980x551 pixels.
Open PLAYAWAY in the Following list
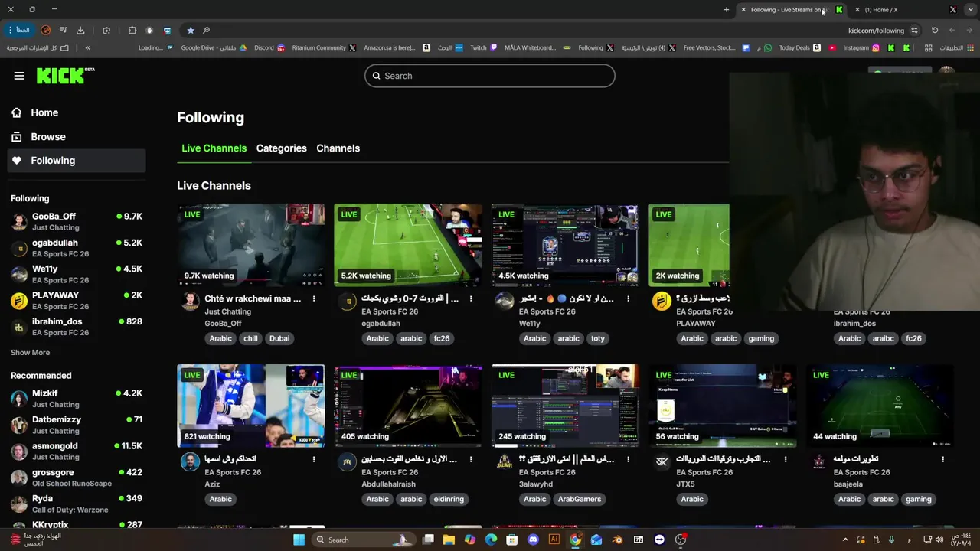tap(77, 300)
